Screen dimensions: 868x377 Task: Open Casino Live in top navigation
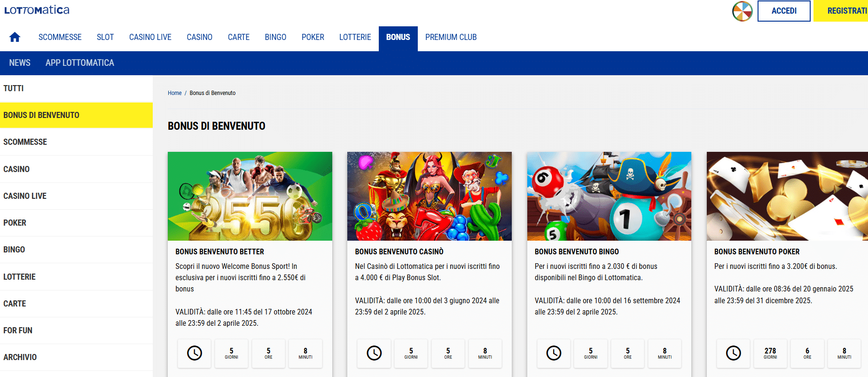tap(150, 37)
